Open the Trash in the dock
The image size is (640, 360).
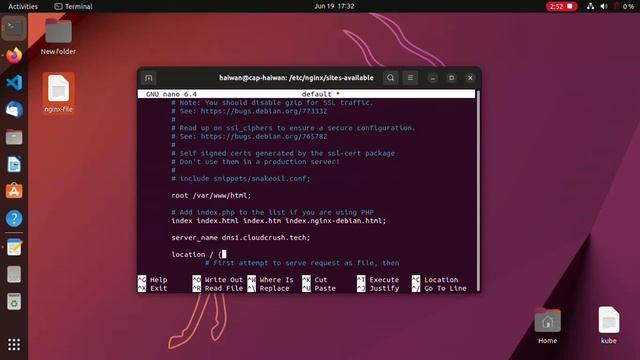14,302
